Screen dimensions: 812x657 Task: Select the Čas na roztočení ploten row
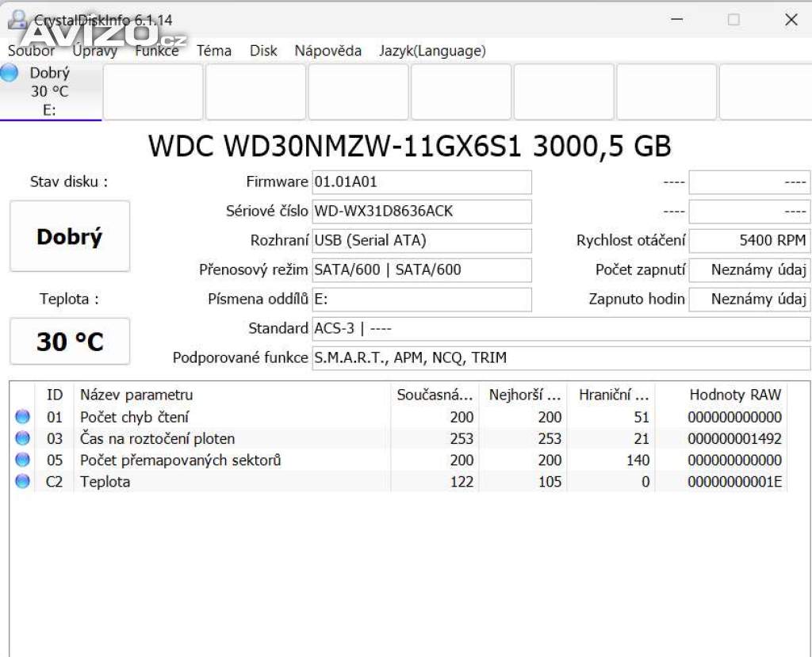click(x=399, y=438)
